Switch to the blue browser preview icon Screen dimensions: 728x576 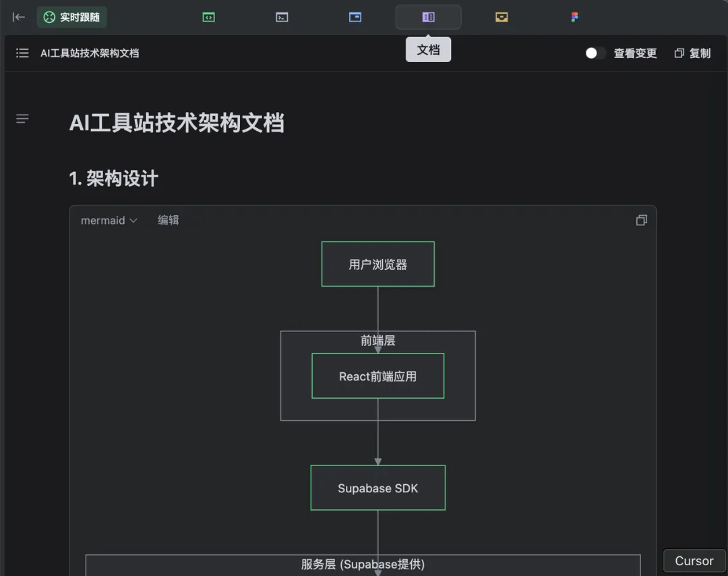pos(355,17)
